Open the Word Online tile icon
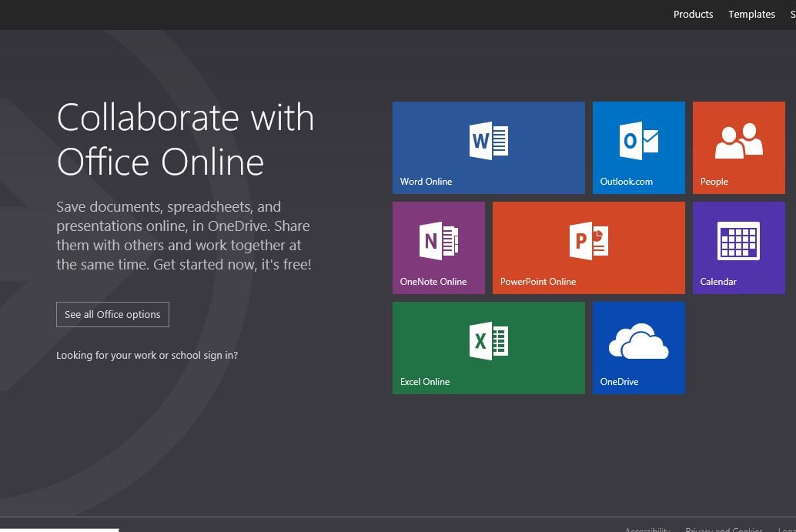 (488, 141)
